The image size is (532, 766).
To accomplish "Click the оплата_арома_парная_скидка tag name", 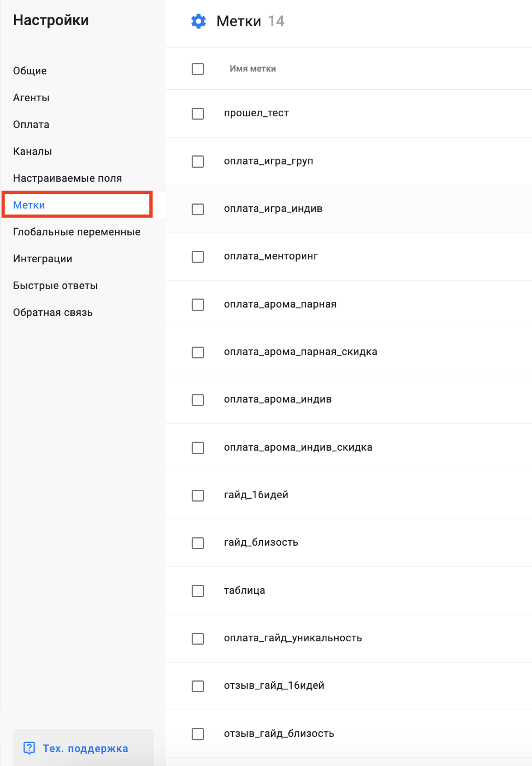I will [300, 352].
